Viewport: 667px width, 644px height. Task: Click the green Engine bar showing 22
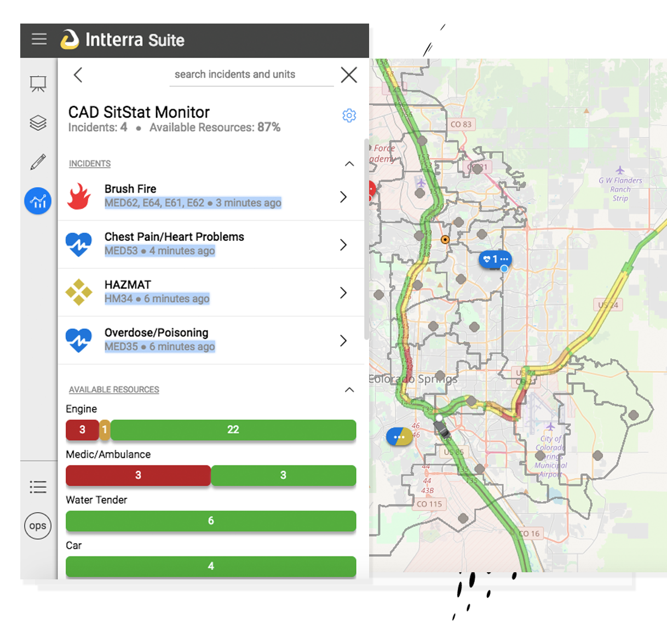(233, 430)
